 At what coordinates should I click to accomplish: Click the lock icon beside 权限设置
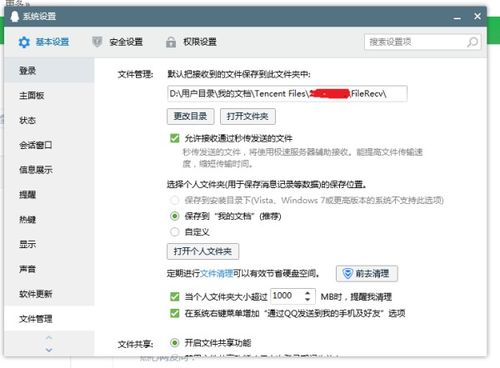(x=171, y=42)
